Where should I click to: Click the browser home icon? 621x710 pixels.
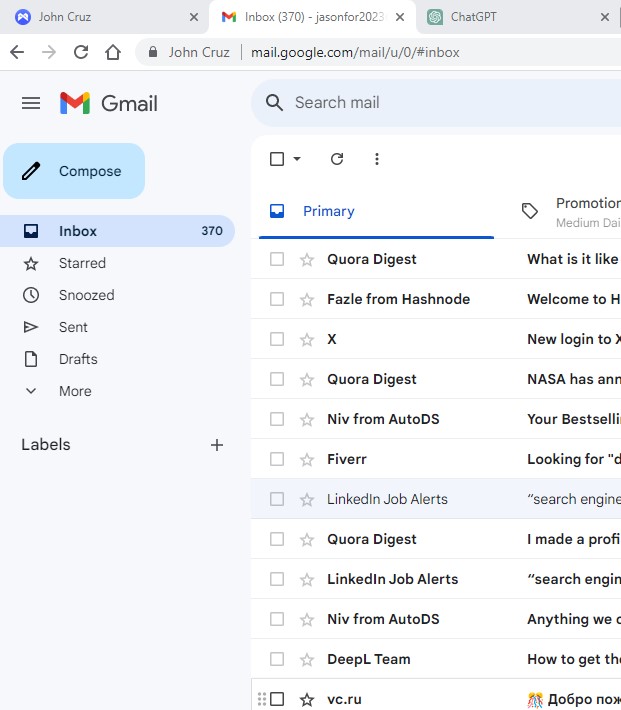[113, 53]
